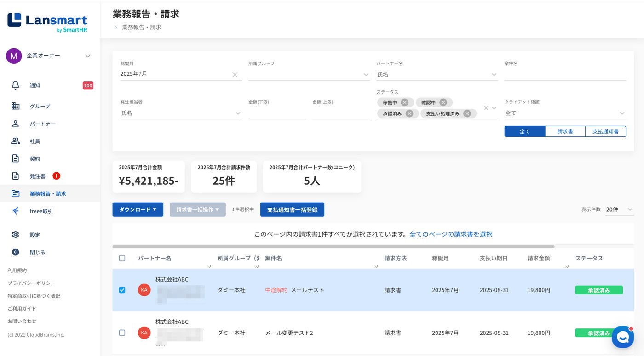Switch to the 支払通知書 filter tab
644x356 pixels.
605,131
